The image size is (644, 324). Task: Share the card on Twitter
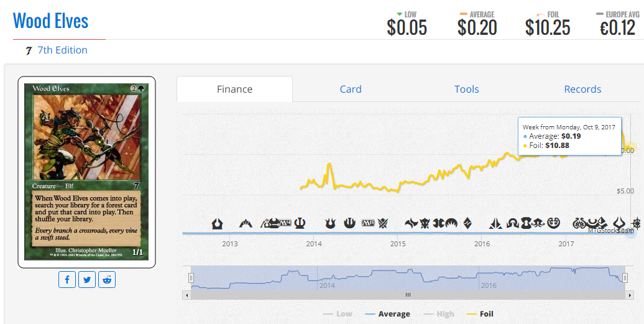pos(87,280)
